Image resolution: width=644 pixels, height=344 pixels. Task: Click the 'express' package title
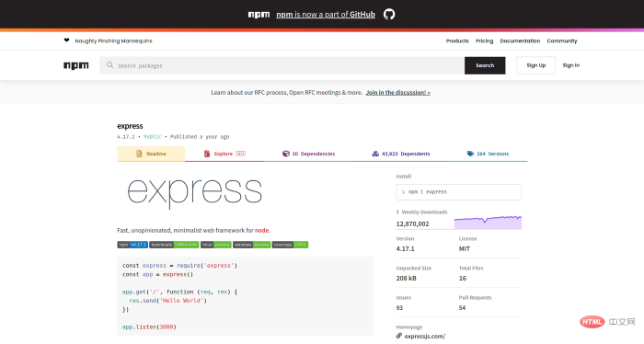(x=130, y=126)
